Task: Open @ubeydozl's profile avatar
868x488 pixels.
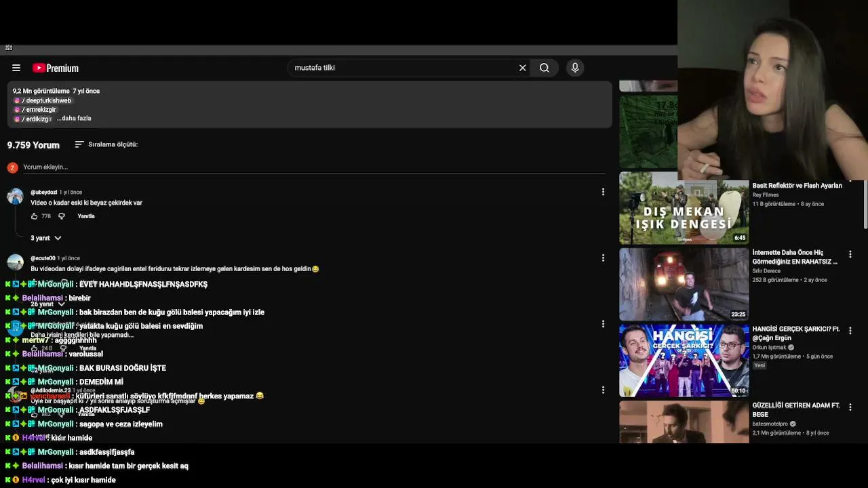Action: click(x=15, y=197)
